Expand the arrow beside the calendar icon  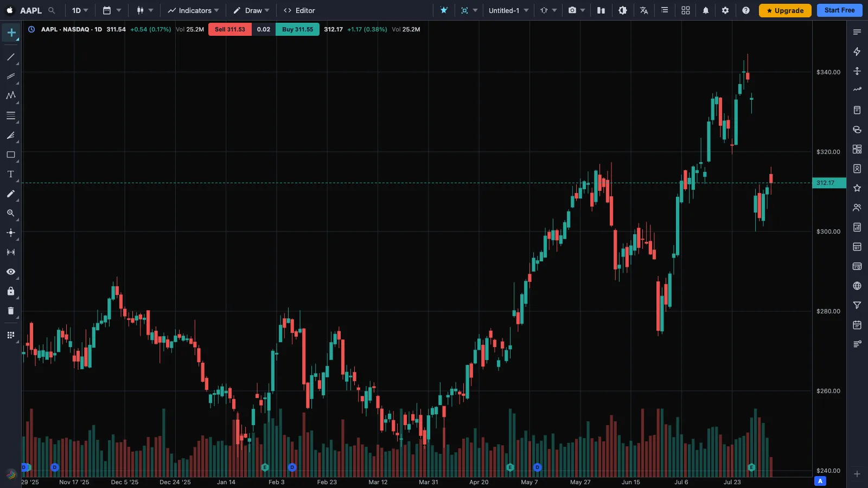[119, 10]
